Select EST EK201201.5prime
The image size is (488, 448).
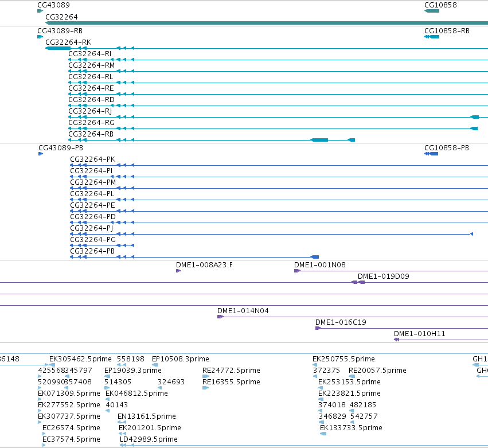tap(150, 428)
